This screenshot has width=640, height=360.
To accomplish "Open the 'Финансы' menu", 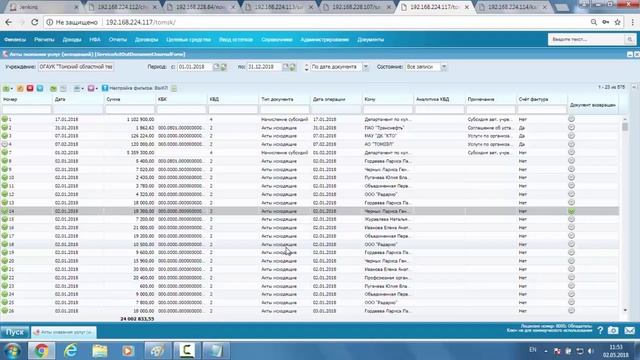I will click(15, 40).
